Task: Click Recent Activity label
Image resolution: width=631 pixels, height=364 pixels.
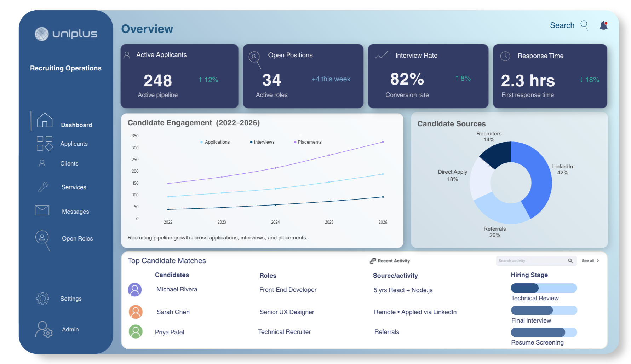Action: click(x=394, y=261)
